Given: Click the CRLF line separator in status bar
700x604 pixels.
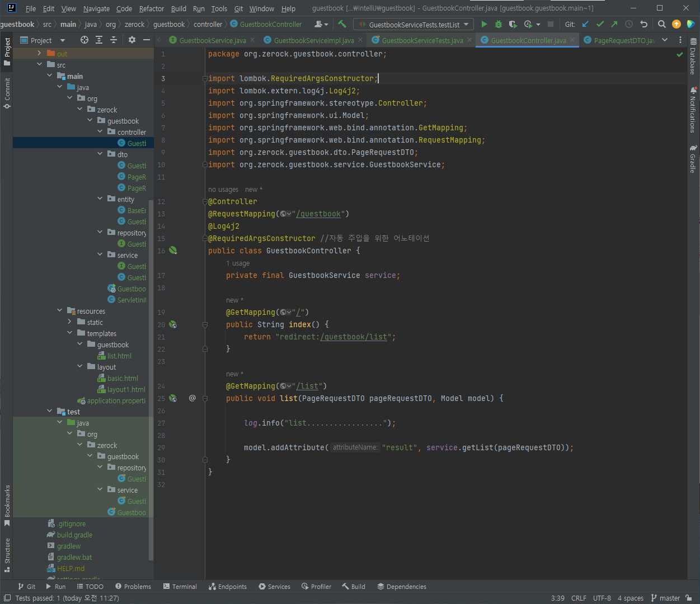Looking at the screenshot, I should 579,598.
